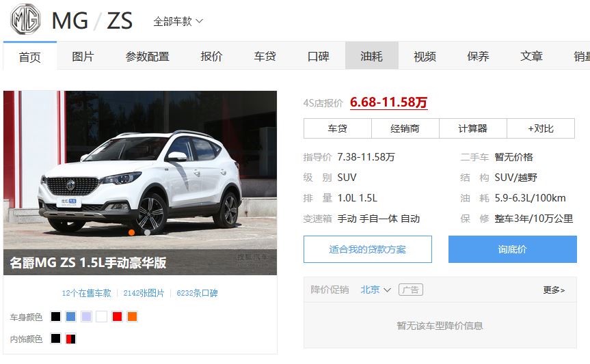Select the 保养 tab

click(479, 57)
